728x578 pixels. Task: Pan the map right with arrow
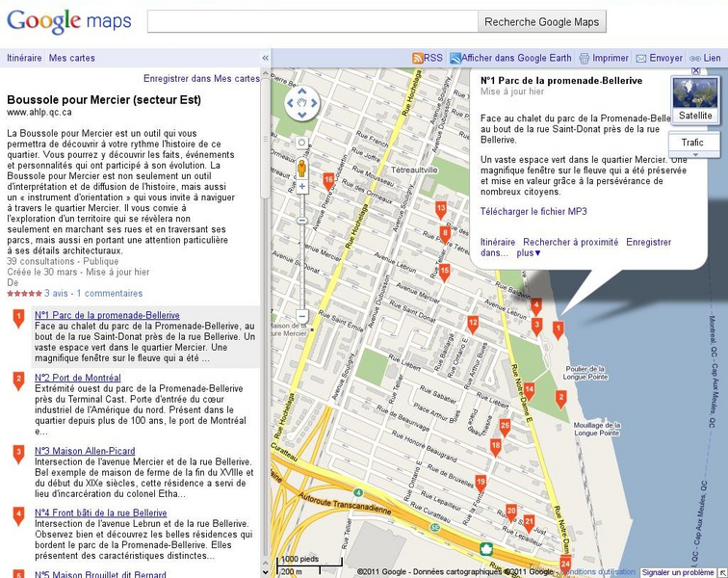point(314,103)
